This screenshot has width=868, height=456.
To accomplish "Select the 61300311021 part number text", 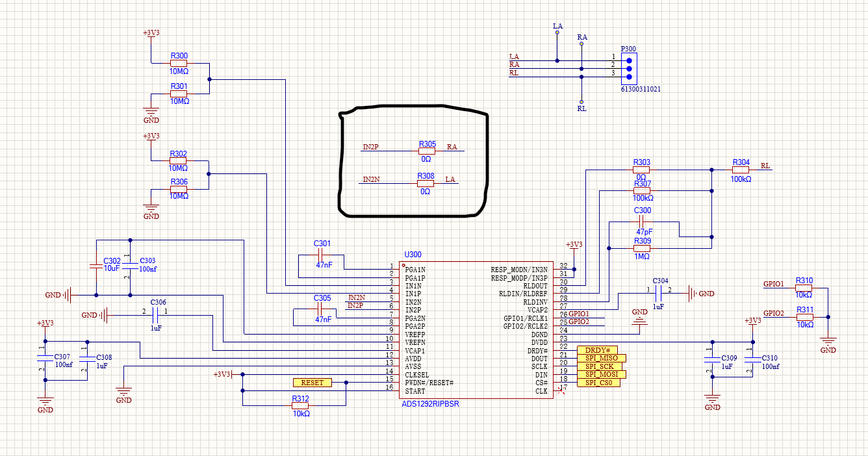I will [x=641, y=88].
